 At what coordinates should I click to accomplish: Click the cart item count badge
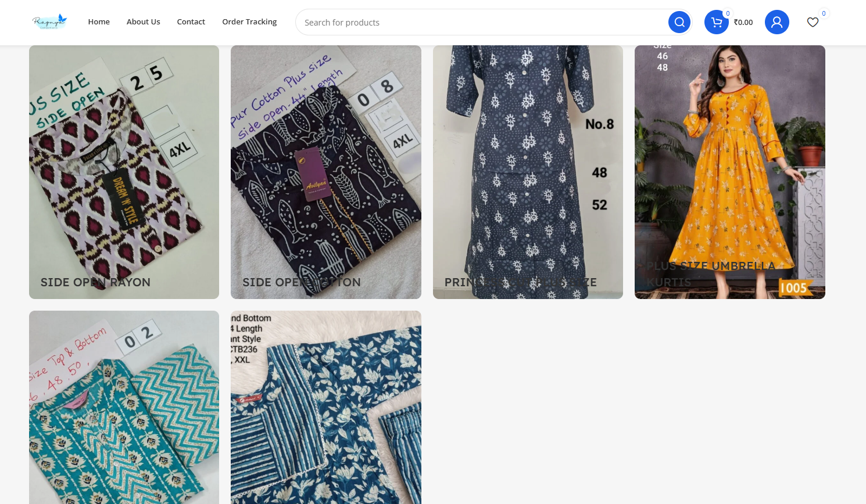pyautogui.click(x=728, y=13)
